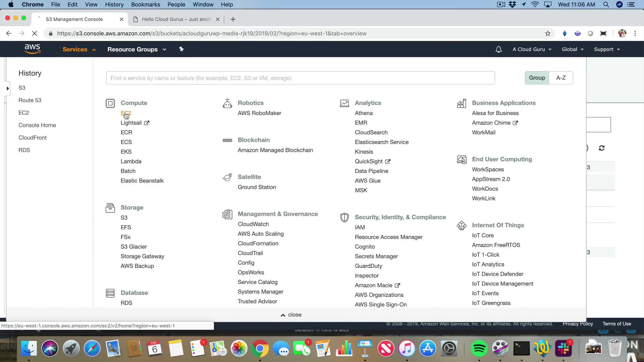Screen dimensions: 644x362
Task: Click the AWS logo home icon
Action: coord(32,49)
